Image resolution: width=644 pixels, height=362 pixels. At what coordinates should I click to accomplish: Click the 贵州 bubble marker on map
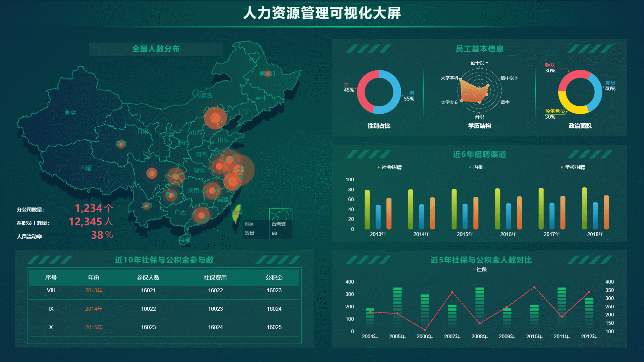(x=171, y=195)
